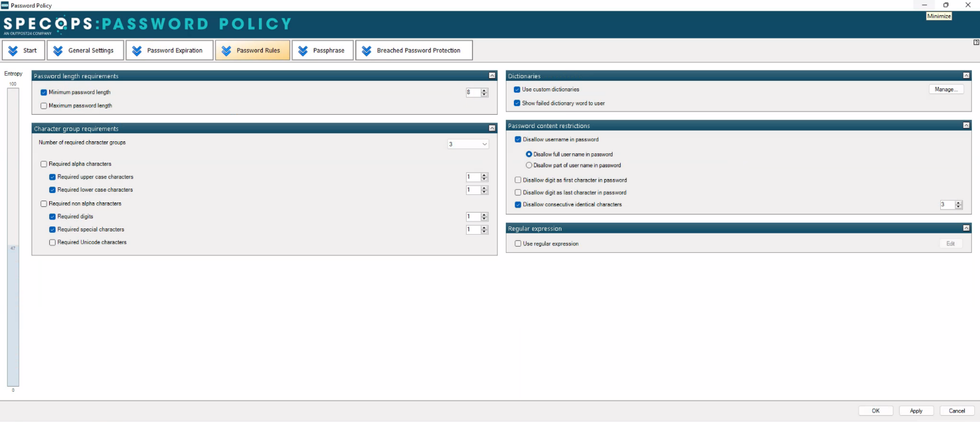The image size is (980, 422).
Task: Collapse the Dictionaries section
Action: [966, 76]
